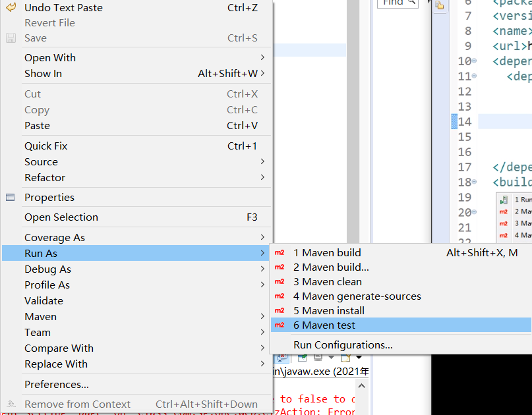Choose Undo Text Paste from context menu
532x415 pixels.
(x=136, y=7)
